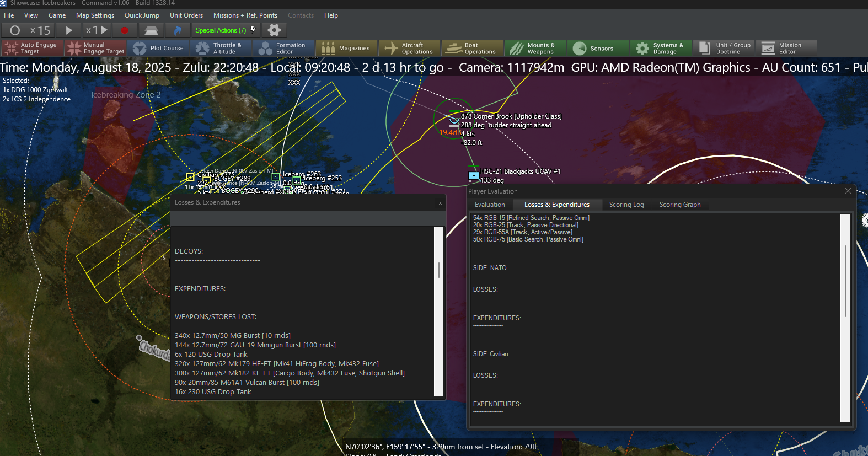The width and height of the screenshot is (868, 456).
Task: Switch to the Scoring Graph tab
Action: [680, 205]
